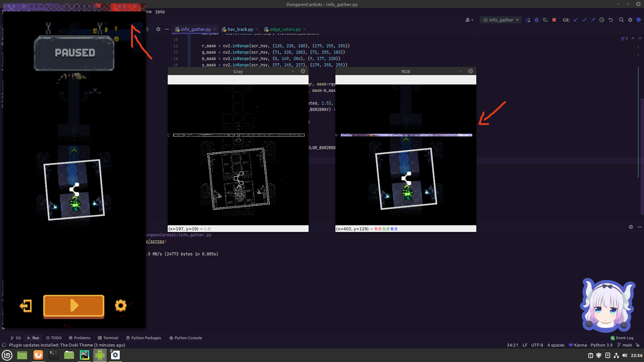The image size is (644, 362).
Task: Push commits using the Git up-arrow icon
Action: coord(593,20)
